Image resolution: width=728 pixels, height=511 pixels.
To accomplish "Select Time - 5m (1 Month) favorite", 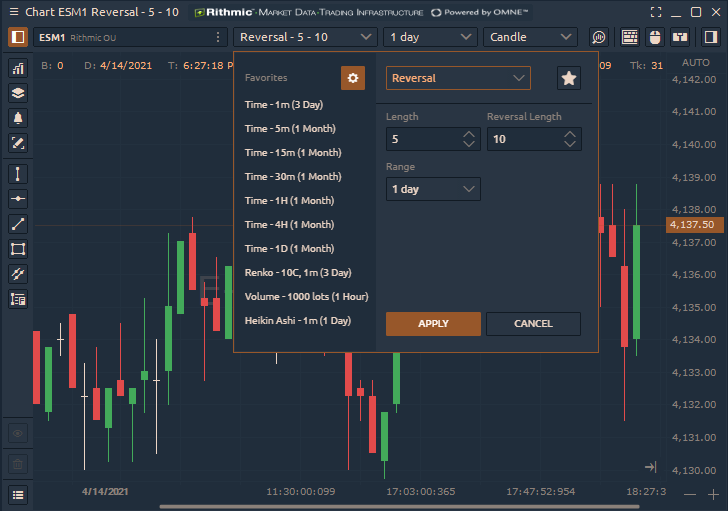I will (290, 128).
